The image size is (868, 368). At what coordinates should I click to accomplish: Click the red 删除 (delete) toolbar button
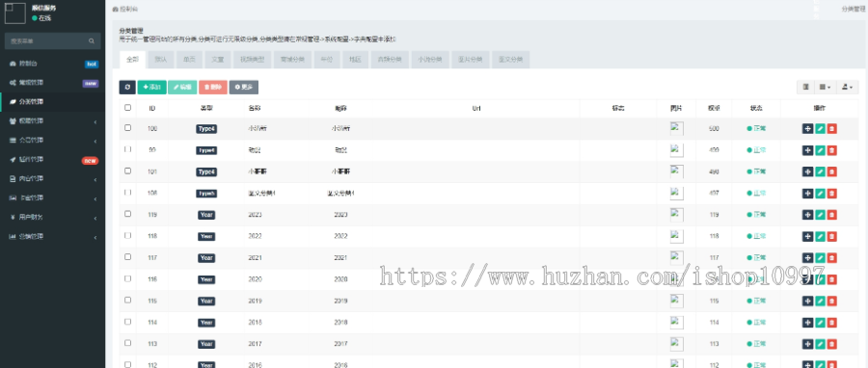tap(212, 87)
